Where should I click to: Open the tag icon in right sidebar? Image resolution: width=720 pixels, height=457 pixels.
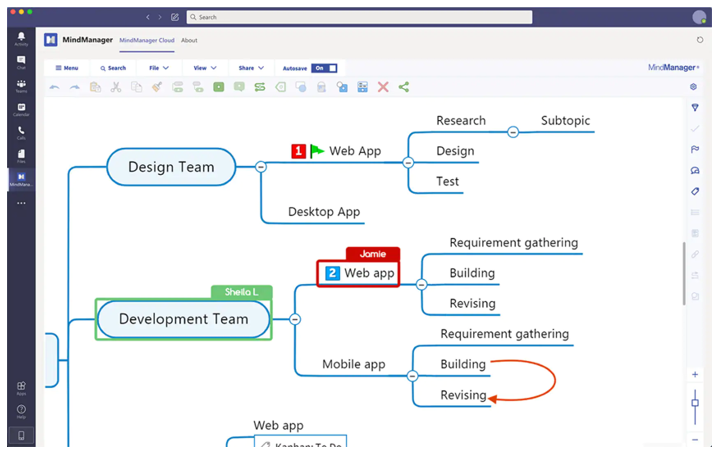[x=695, y=191]
